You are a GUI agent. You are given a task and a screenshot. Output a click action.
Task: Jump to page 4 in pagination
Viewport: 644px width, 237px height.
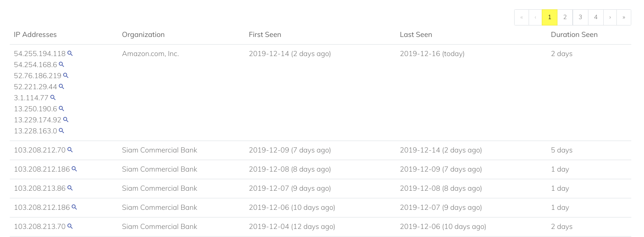click(596, 17)
